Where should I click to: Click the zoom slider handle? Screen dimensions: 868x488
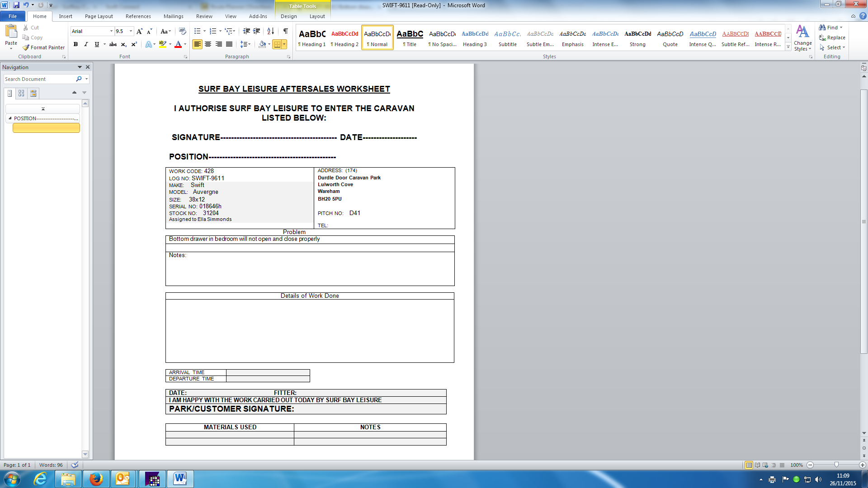(x=836, y=465)
